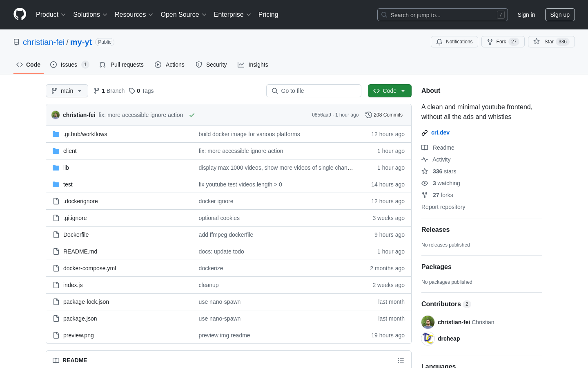Click the pulse icon beside Activity
The height and width of the screenshot is (368, 588).
(425, 159)
